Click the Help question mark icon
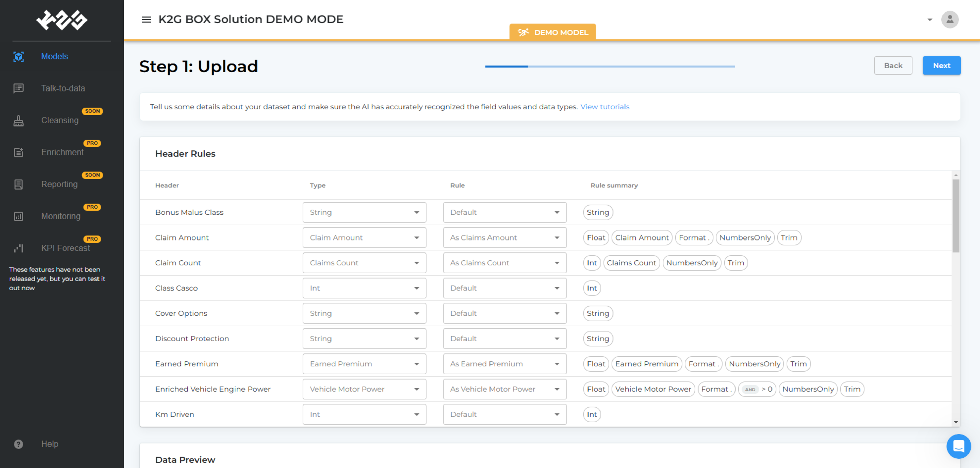 coord(18,444)
